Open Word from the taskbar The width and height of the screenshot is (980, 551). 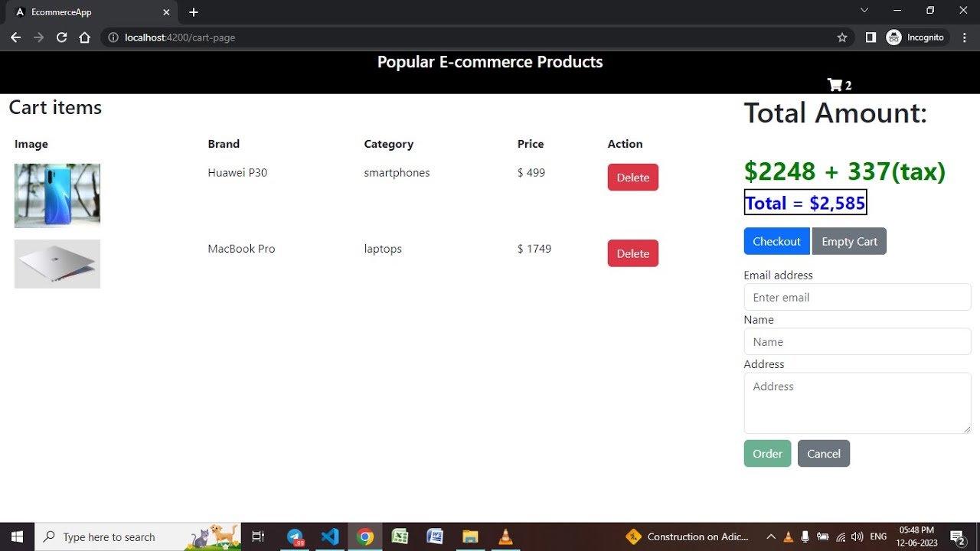point(435,536)
